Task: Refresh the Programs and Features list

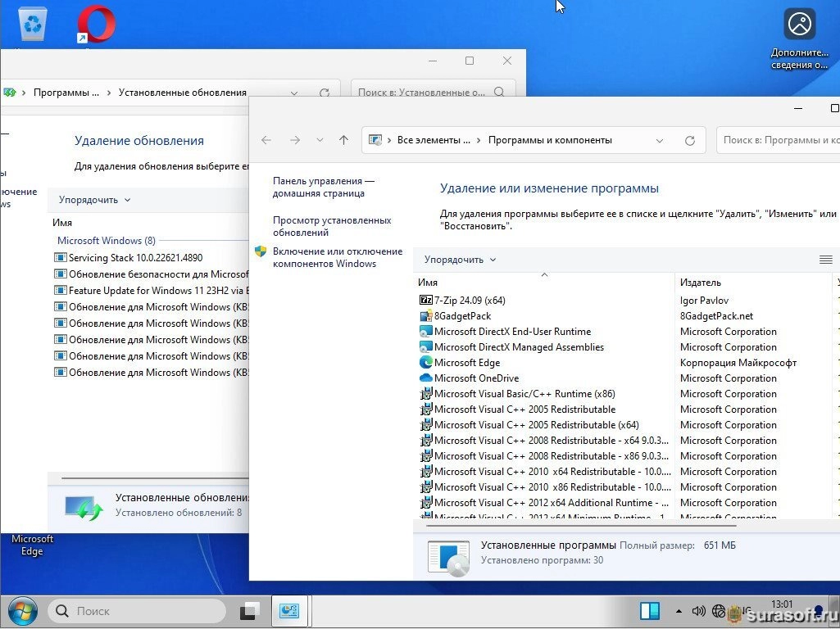Action: point(690,140)
